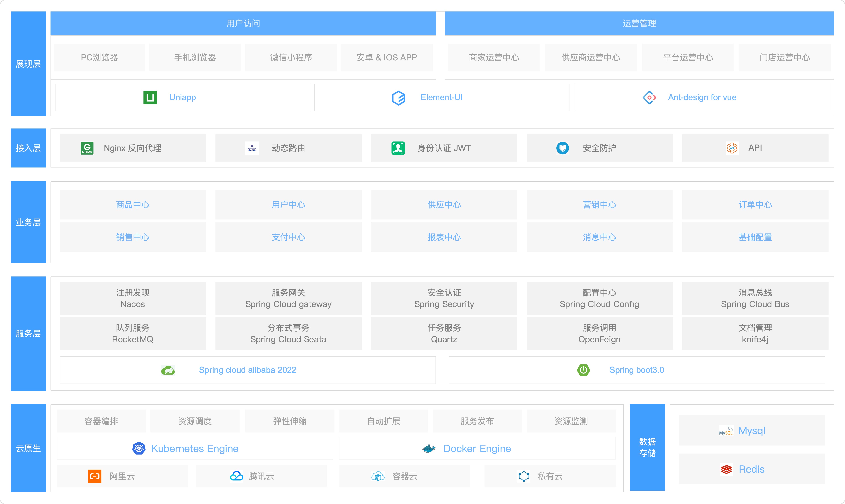
Task: Click the 容器编排 box
Action: tap(101, 421)
